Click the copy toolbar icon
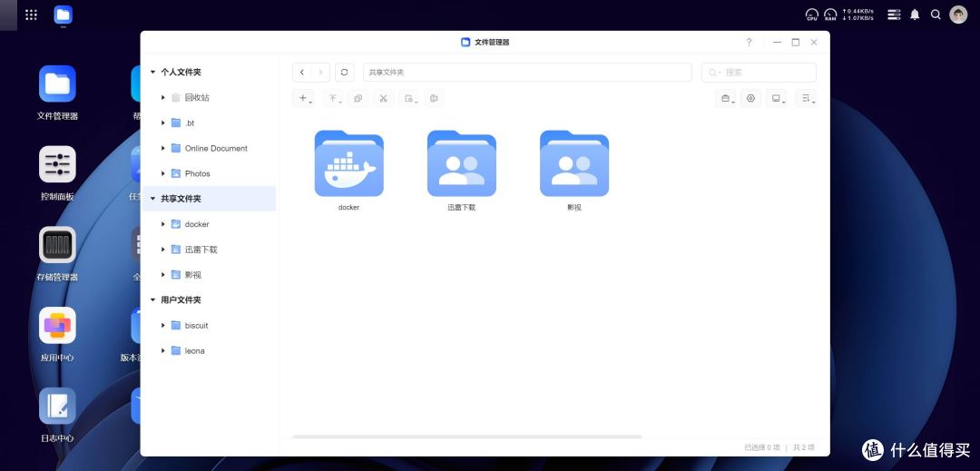 (358, 98)
